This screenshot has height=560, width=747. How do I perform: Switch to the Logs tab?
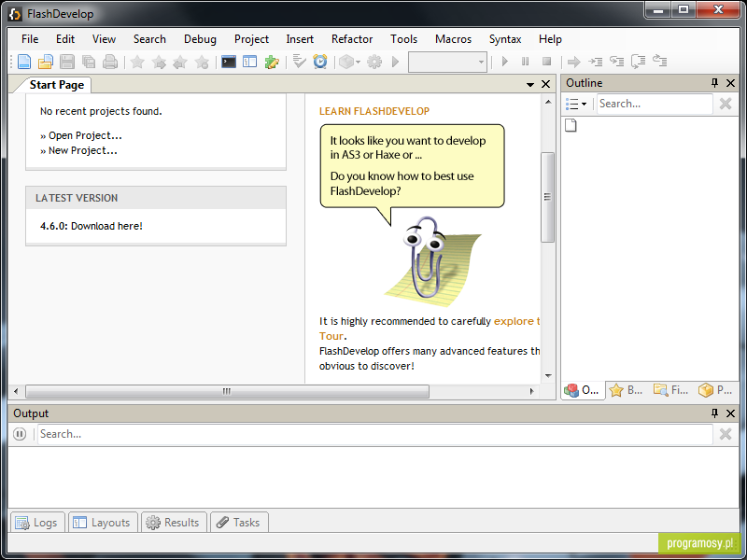pos(36,523)
